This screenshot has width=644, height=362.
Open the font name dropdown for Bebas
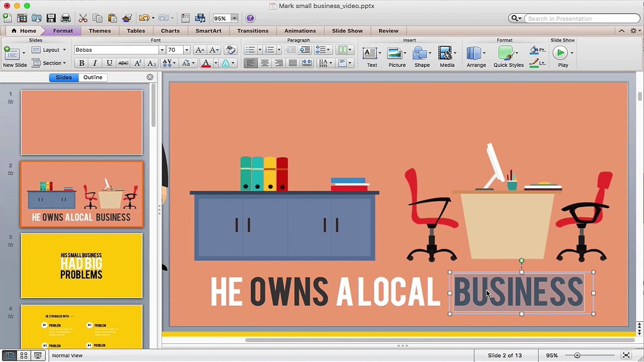tap(162, 50)
